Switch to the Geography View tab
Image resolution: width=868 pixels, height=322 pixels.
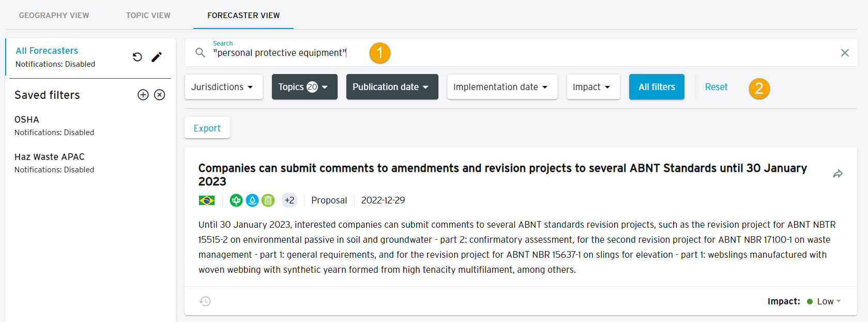[x=54, y=16]
